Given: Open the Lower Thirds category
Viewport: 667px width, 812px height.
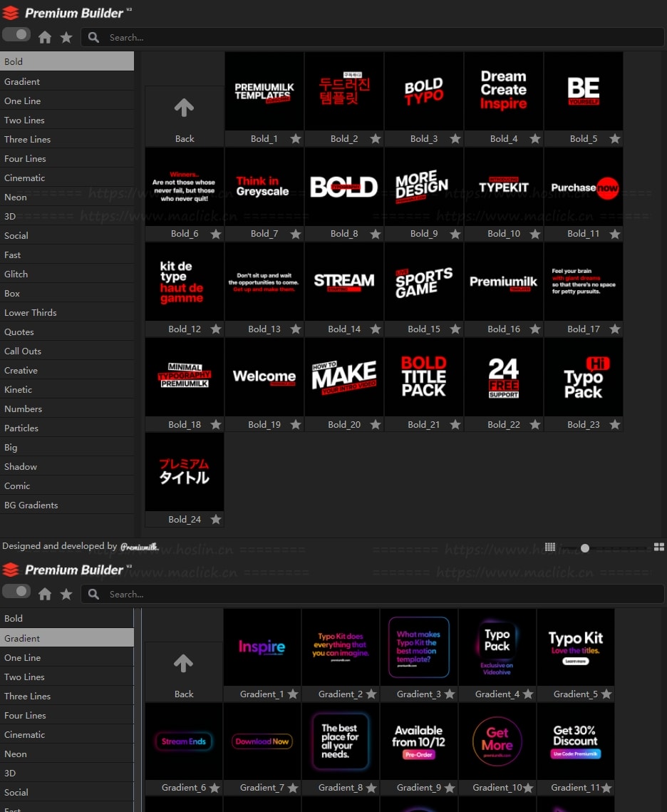Looking at the screenshot, I should click(67, 312).
